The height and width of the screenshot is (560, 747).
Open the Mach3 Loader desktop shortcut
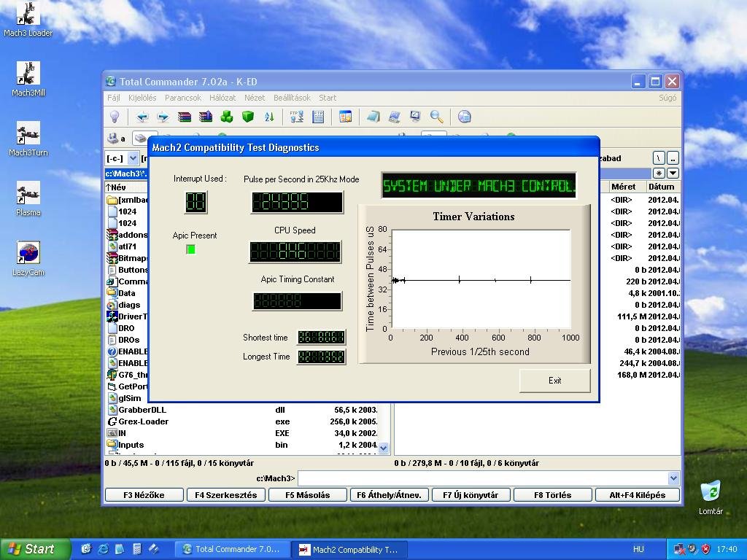click(x=28, y=20)
